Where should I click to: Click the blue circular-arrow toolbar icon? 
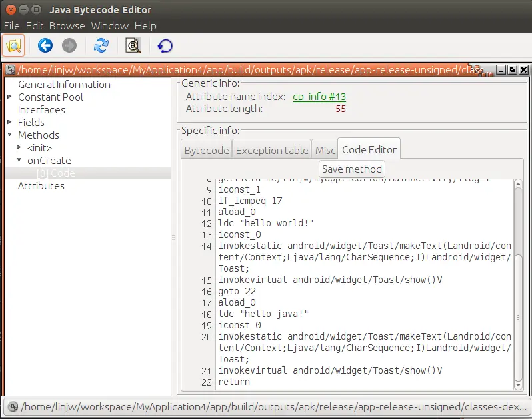165,45
